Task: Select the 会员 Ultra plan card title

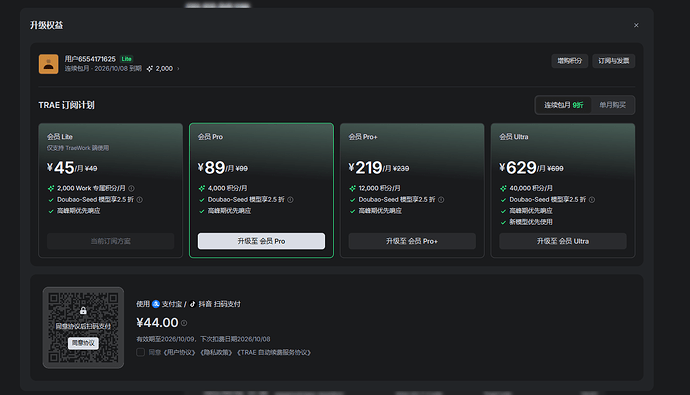Action: pos(514,137)
